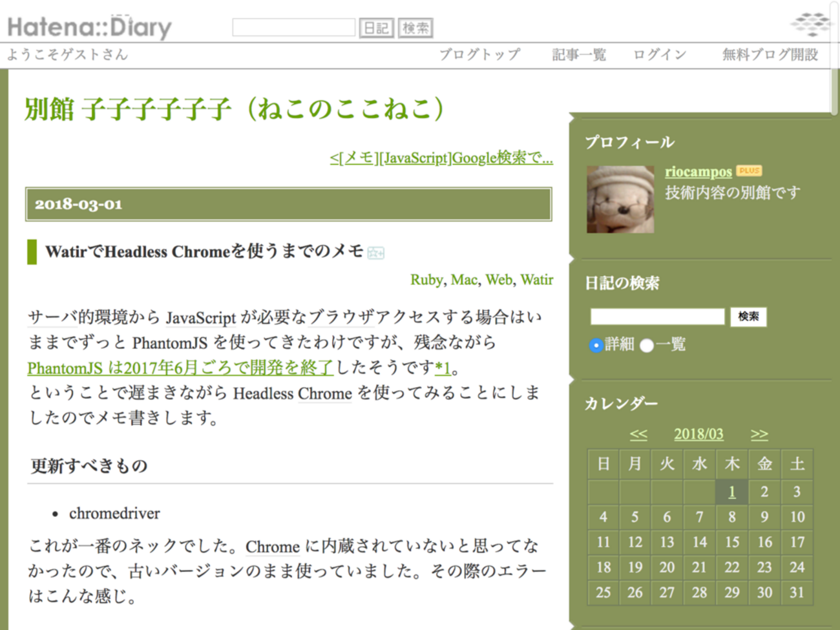The width and height of the screenshot is (840, 630).
Task: Open ログイン in the navigation bar
Action: click(659, 54)
